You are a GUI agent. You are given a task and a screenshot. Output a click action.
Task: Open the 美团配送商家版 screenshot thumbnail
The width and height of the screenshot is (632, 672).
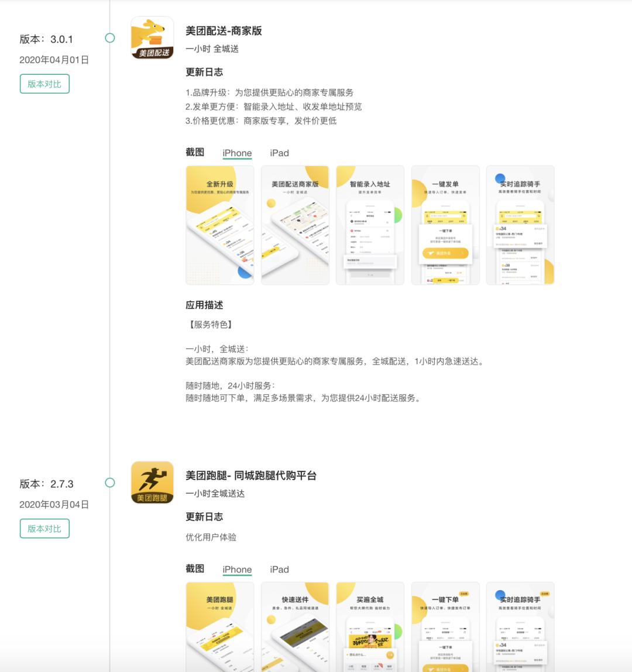295,225
